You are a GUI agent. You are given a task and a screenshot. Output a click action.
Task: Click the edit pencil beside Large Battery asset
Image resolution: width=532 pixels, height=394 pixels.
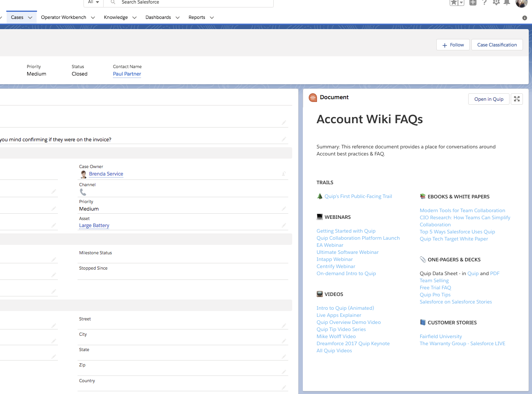point(284,225)
